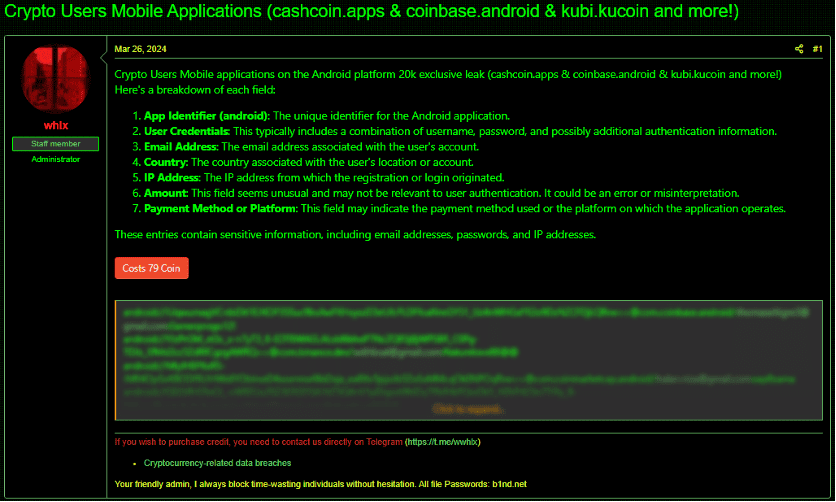836x502 pixels.
Task: Open the #1 post permalink
Action: click(x=817, y=49)
